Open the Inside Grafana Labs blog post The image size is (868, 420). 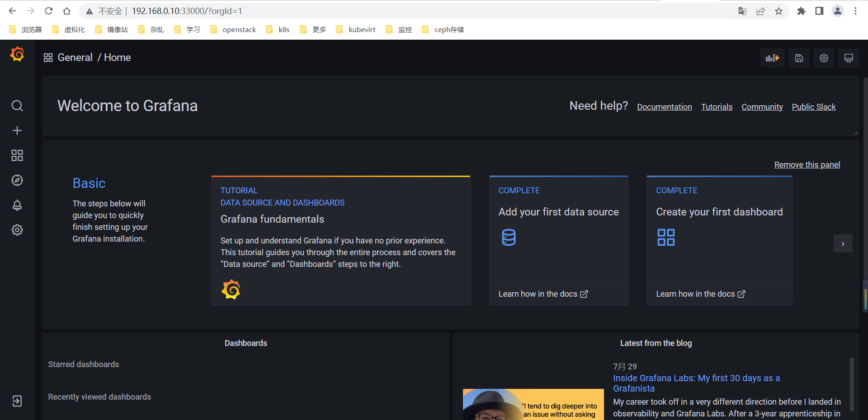pyautogui.click(x=696, y=383)
